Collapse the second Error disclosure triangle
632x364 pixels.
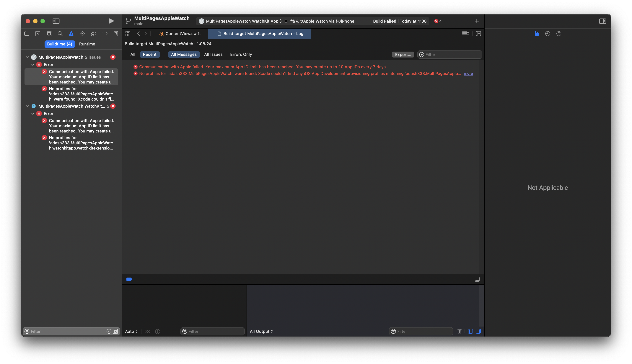(33, 114)
